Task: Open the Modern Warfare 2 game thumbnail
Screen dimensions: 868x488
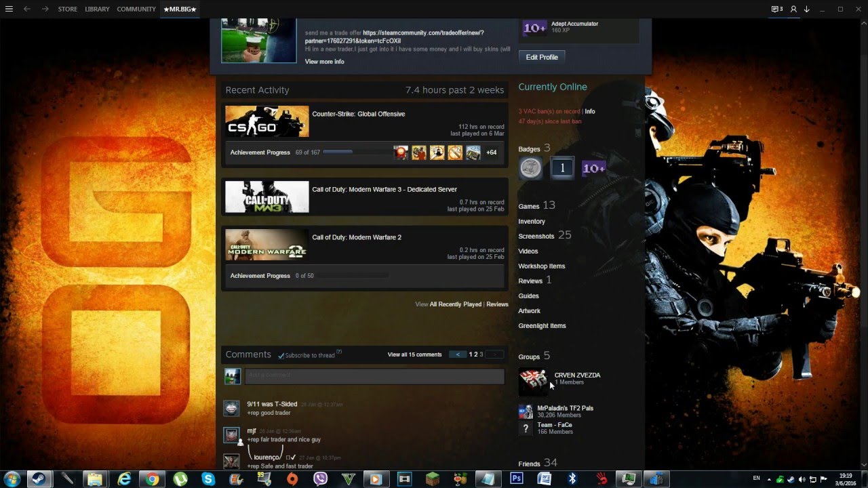Action: pos(267,245)
